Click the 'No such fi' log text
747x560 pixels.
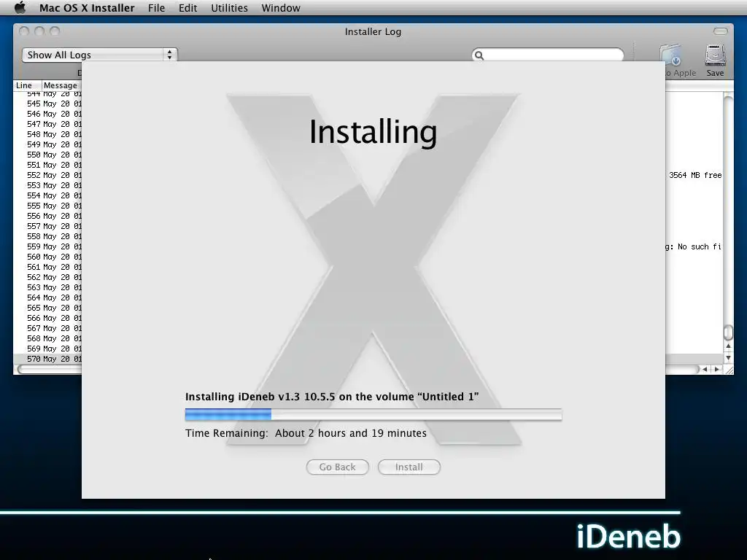(700, 246)
